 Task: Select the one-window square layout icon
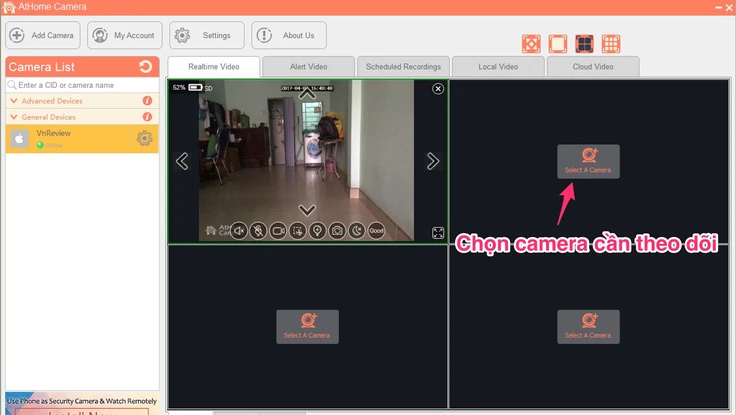(x=558, y=44)
